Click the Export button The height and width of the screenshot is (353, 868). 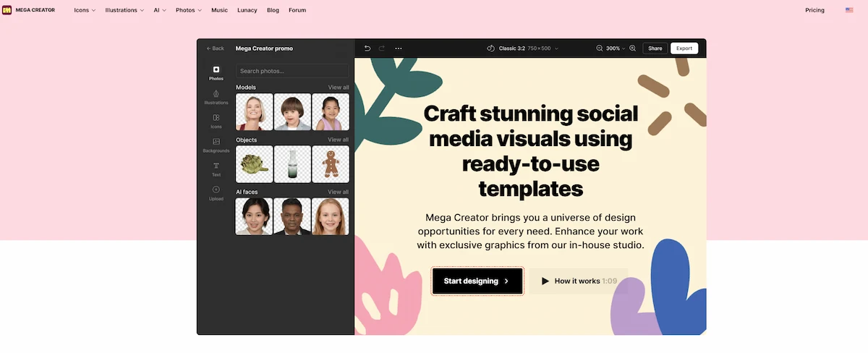point(684,48)
